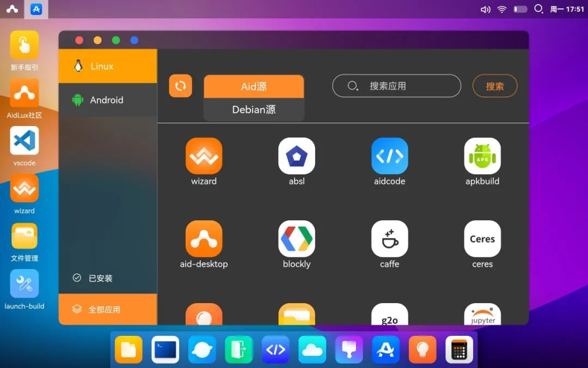Show 已安装 installed apps
Image resolution: width=588 pixels, height=368 pixels.
click(x=108, y=278)
